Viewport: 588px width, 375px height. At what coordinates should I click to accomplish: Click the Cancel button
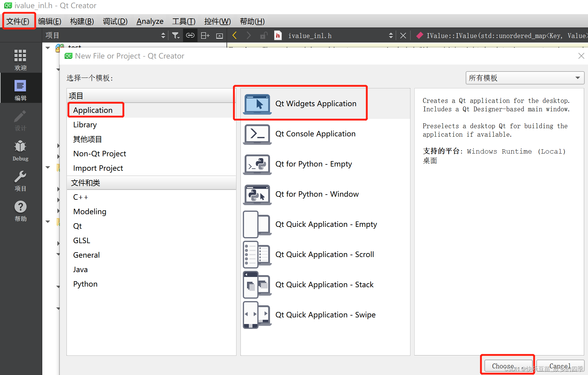click(x=560, y=366)
